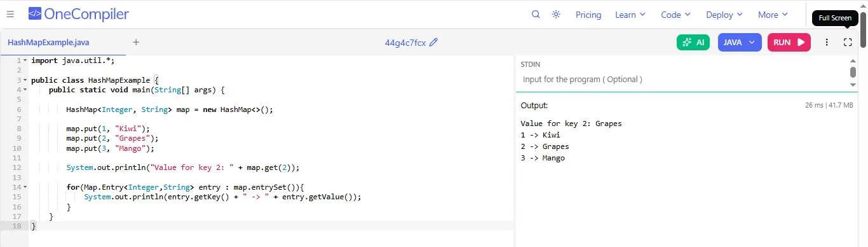Open the search magnifier icon
This screenshot has width=868, height=247.
(536, 14)
